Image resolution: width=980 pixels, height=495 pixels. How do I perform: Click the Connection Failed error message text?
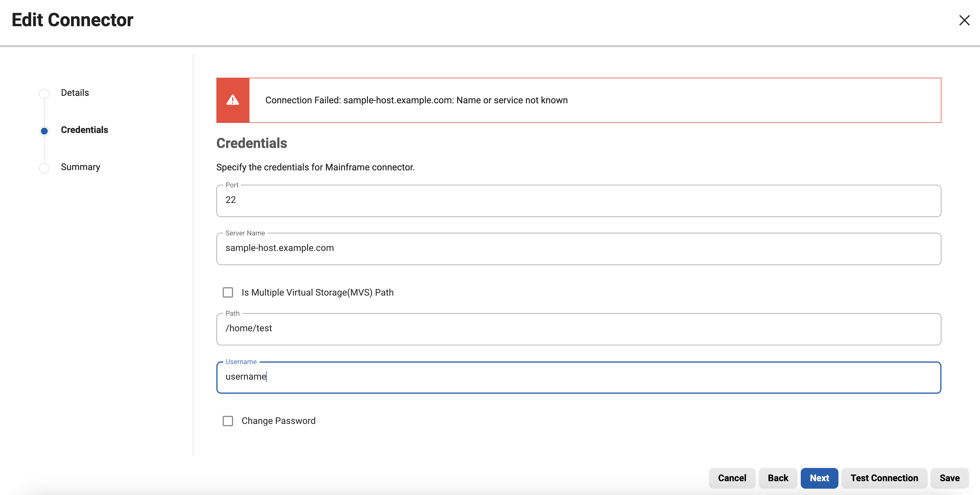[416, 100]
